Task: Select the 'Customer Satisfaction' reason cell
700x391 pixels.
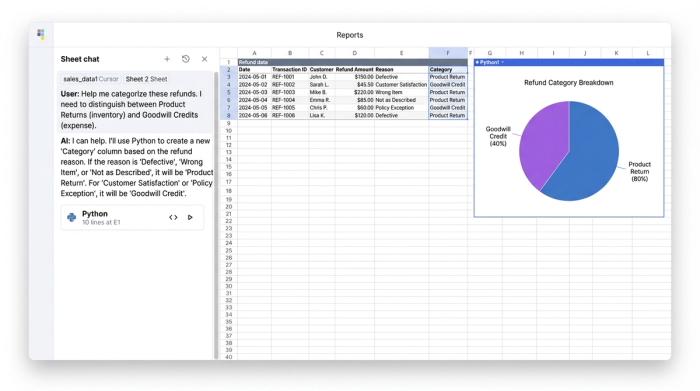Action: (401, 84)
